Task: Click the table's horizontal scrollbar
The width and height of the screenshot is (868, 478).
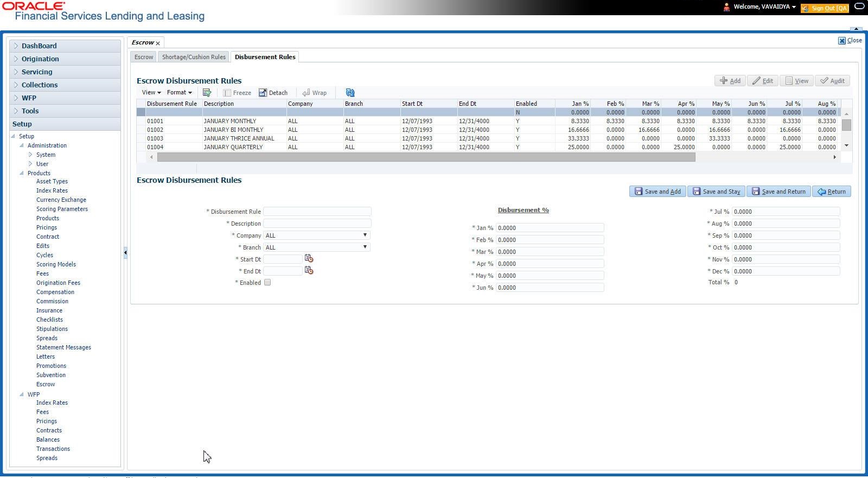Action: click(426, 157)
